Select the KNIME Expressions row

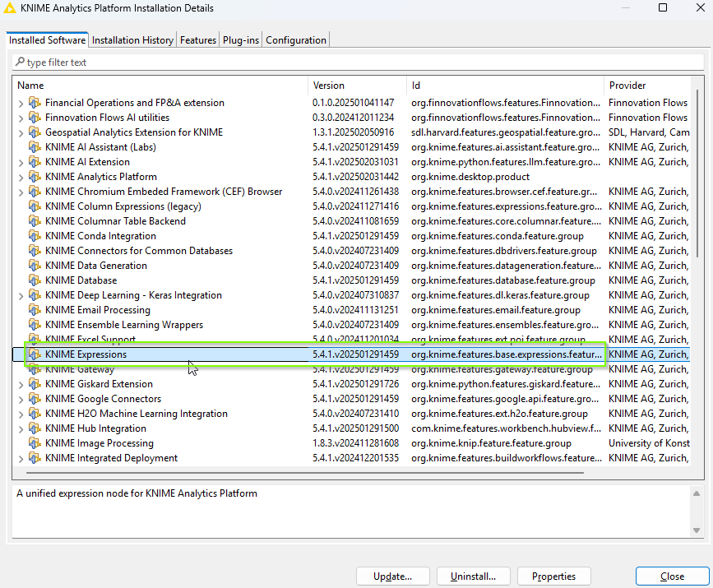(x=351, y=354)
